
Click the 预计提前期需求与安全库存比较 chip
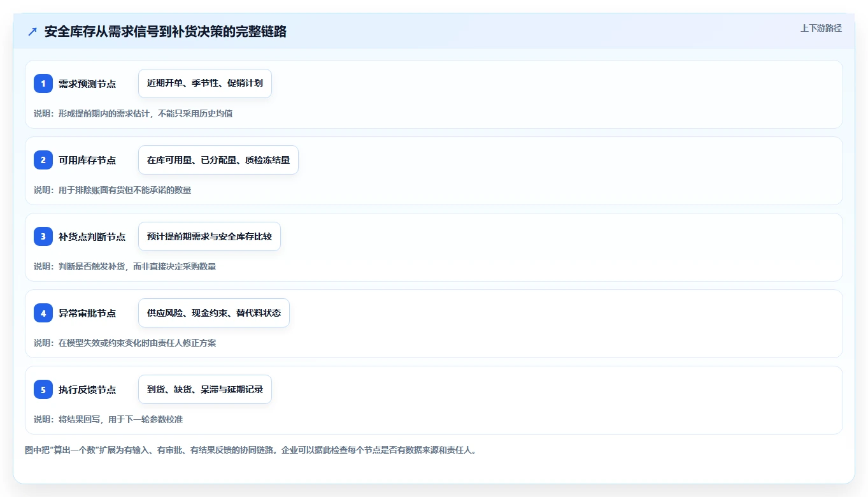tap(210, 236)
